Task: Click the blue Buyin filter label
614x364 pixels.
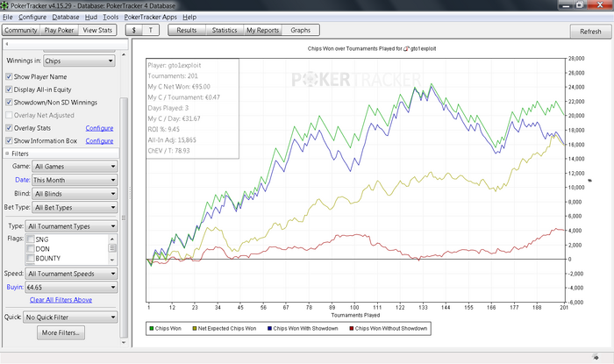Action: 15,287
